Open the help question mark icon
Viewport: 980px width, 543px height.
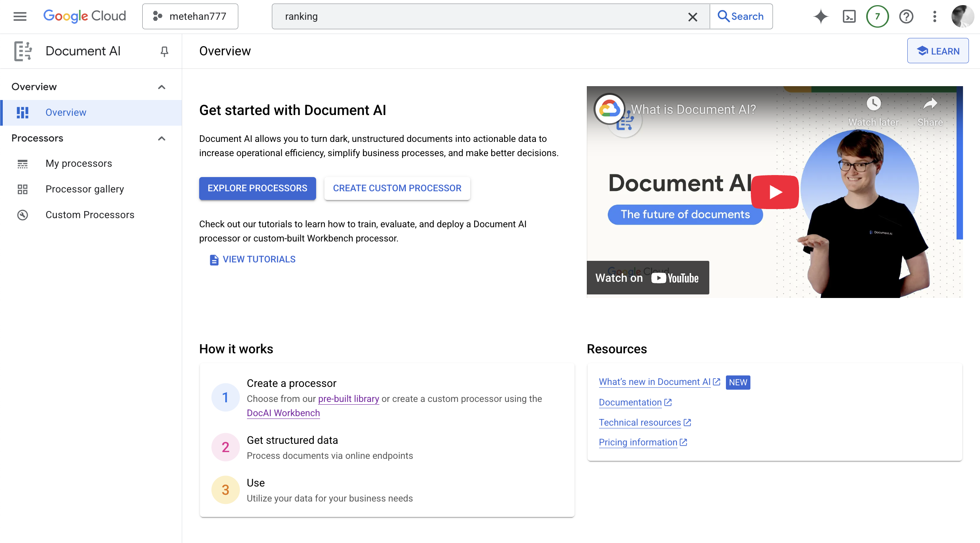coord(906,17)
